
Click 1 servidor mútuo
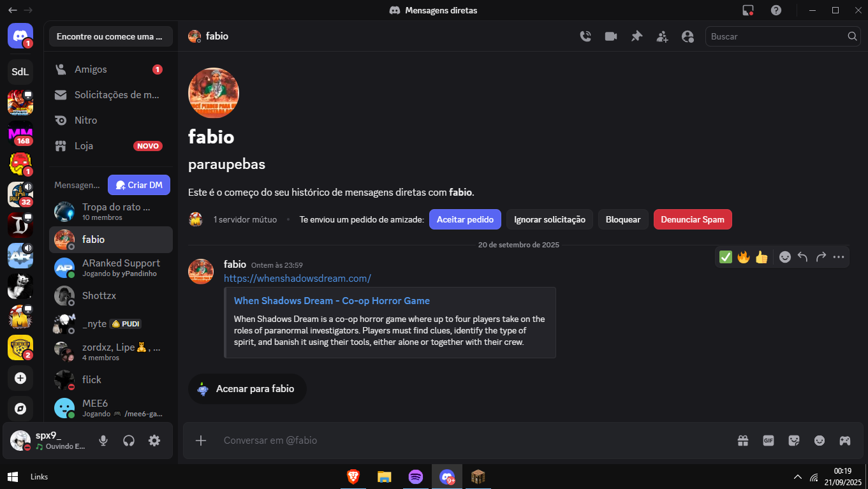click(x=245, y=219)
